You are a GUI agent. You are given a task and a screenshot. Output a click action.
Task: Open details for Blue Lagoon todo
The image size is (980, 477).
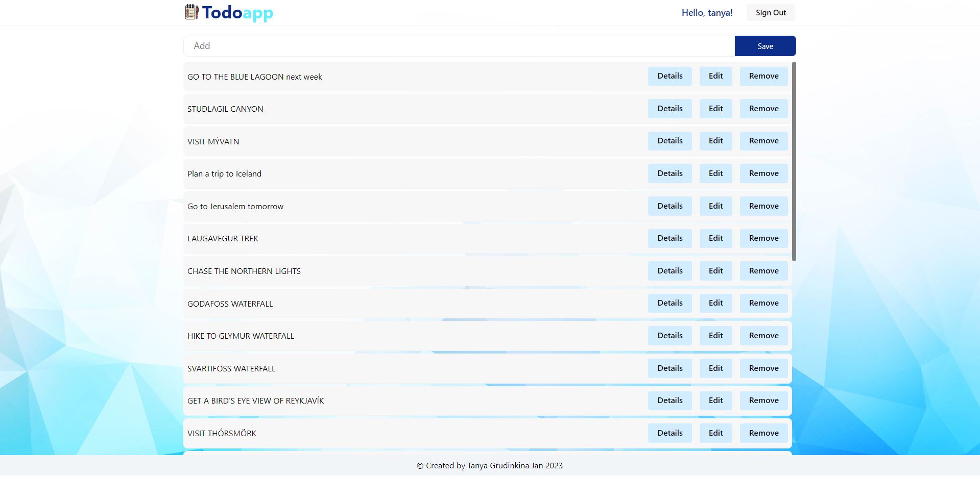coord(670,76)
